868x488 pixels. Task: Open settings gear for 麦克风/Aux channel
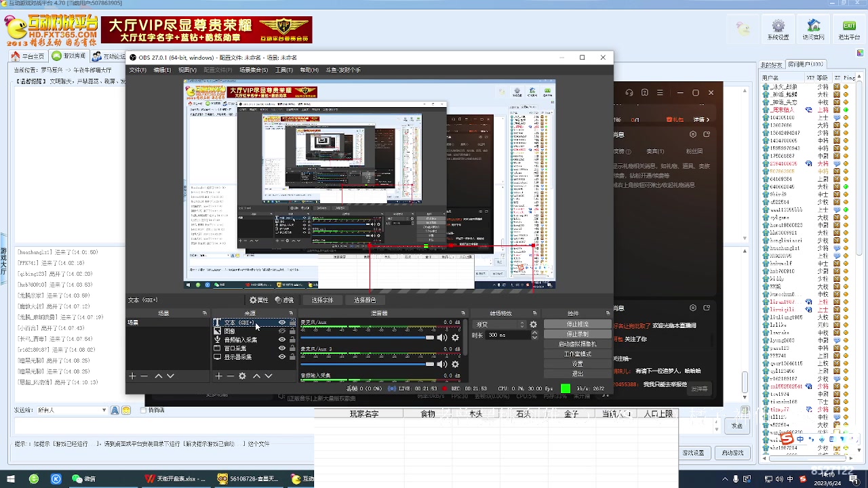[455, 338]
